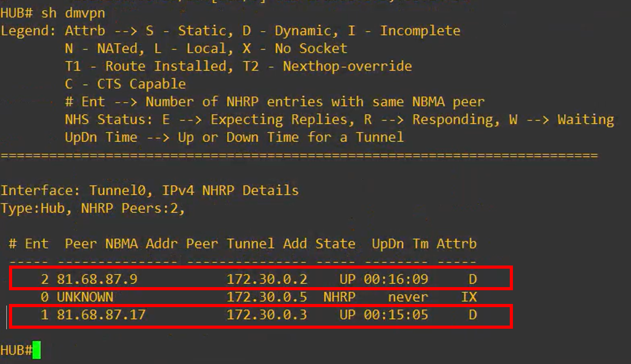631x364 pixels.
Task: Click the "NHRP Peers:2" text
Action: 132,208
